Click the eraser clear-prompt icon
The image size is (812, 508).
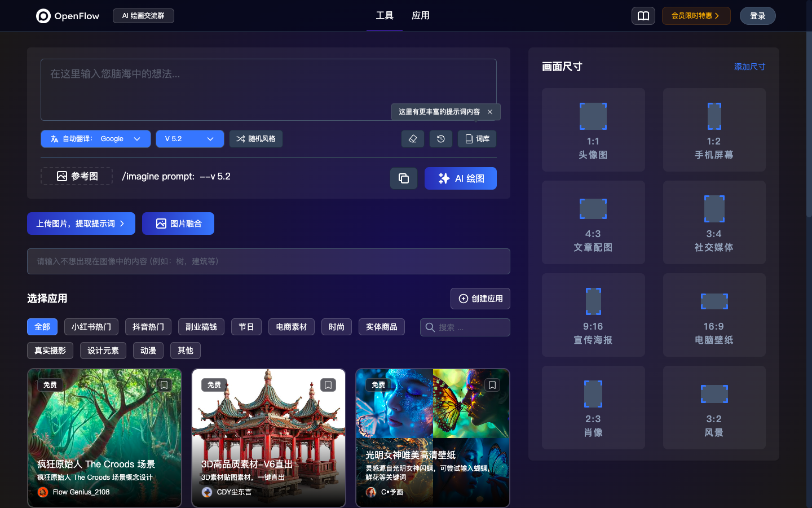tap(412, 139)
